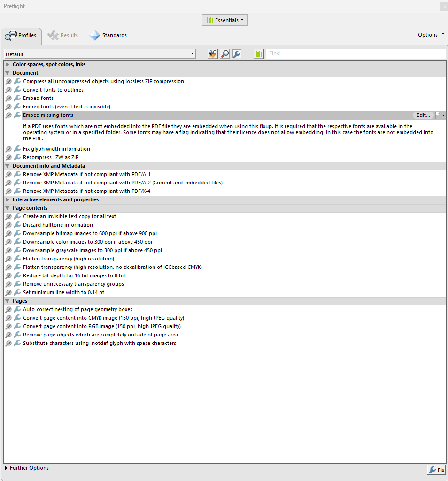This screenshot has height=481, width=448.
Task: Click the Select single fixups wrench icon
Action: 237,54
